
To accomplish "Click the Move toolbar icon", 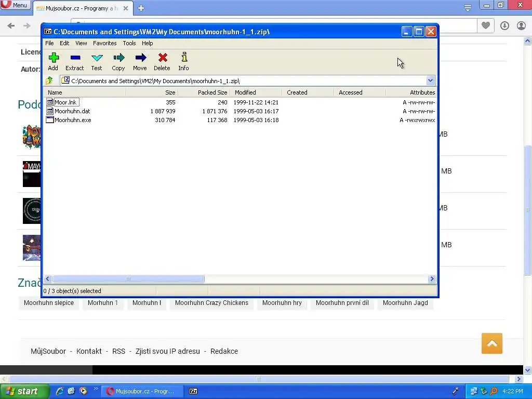I will (140, 57).
